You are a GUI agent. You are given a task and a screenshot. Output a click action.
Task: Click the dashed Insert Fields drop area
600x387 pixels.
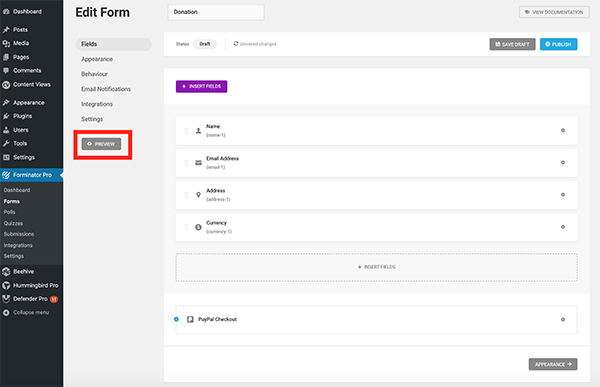377,267
